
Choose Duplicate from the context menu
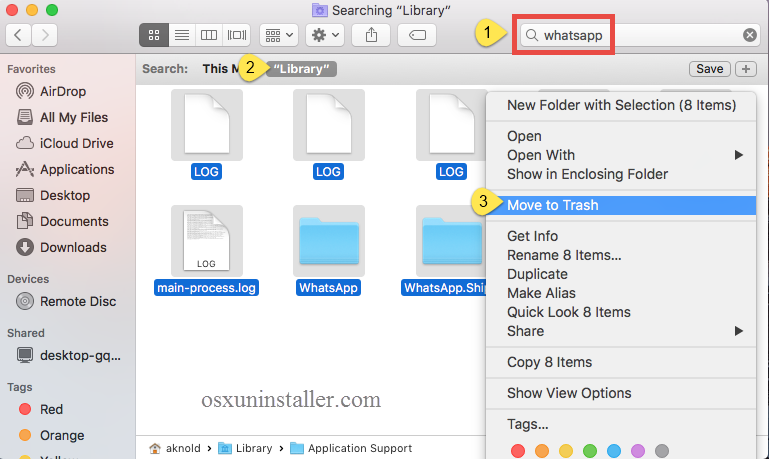(x=621, y=274)
